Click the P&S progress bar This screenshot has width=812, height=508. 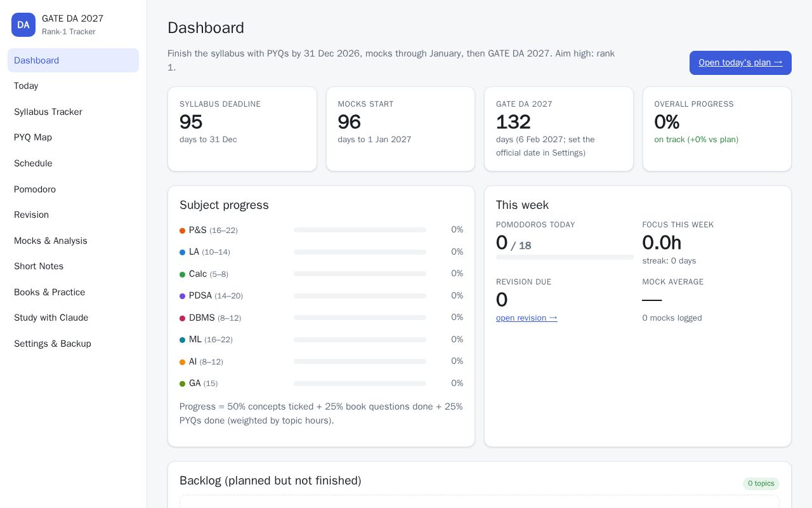(360, 230)
